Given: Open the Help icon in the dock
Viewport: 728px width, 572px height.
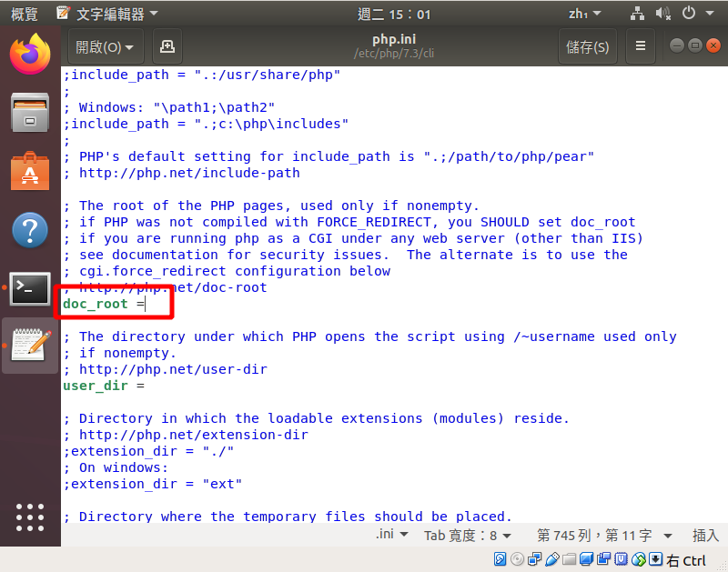Looking at the screenshot, I should pyautogui.click(x=30, y=230).
